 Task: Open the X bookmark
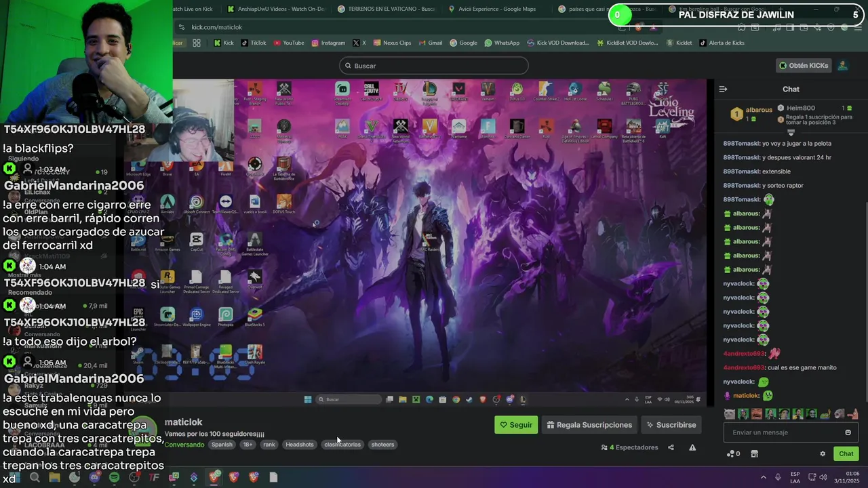359,43
